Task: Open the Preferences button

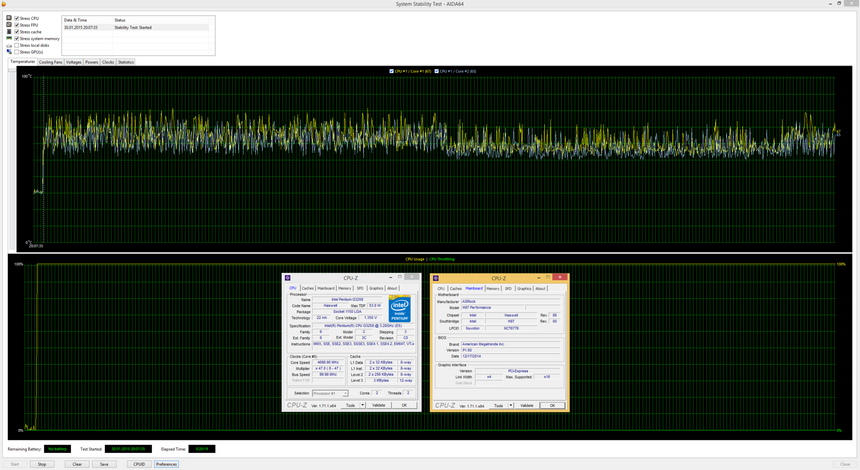Action: pyautogui.click(x=166, y=464)
